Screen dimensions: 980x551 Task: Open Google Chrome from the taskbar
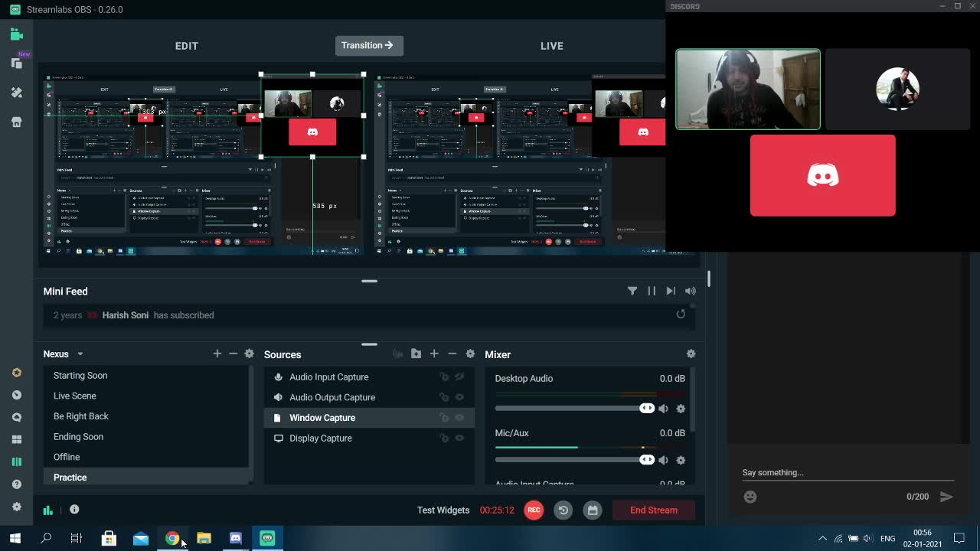tap(172, 538)
